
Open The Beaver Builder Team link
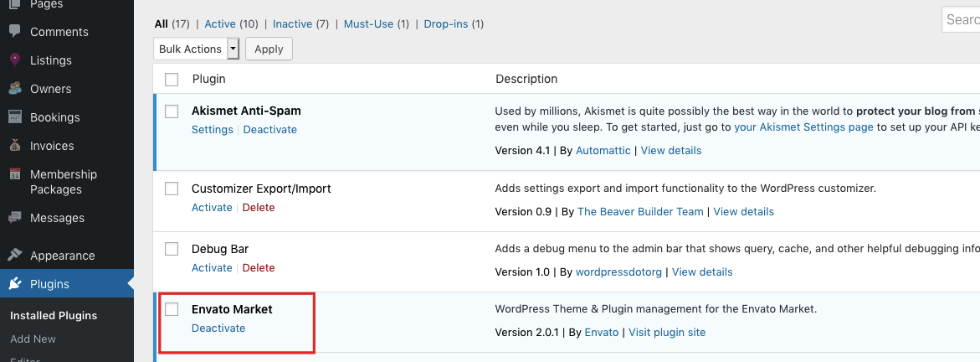pyautogui.click(x=640, y=212)
